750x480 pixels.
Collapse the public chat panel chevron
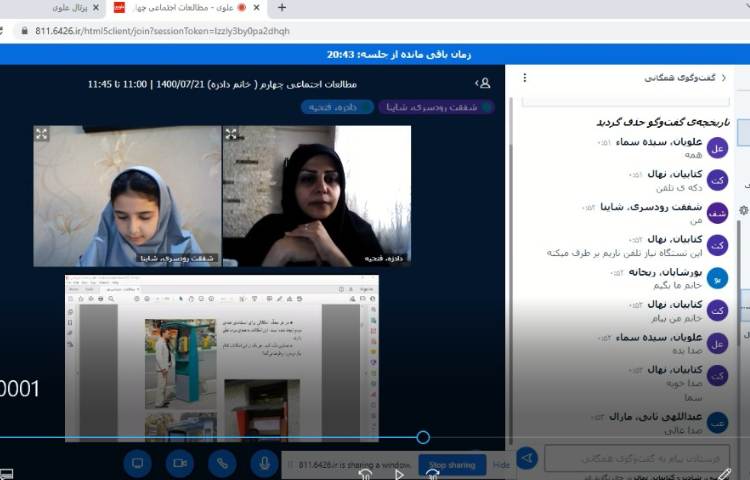(x=724, y=77)
